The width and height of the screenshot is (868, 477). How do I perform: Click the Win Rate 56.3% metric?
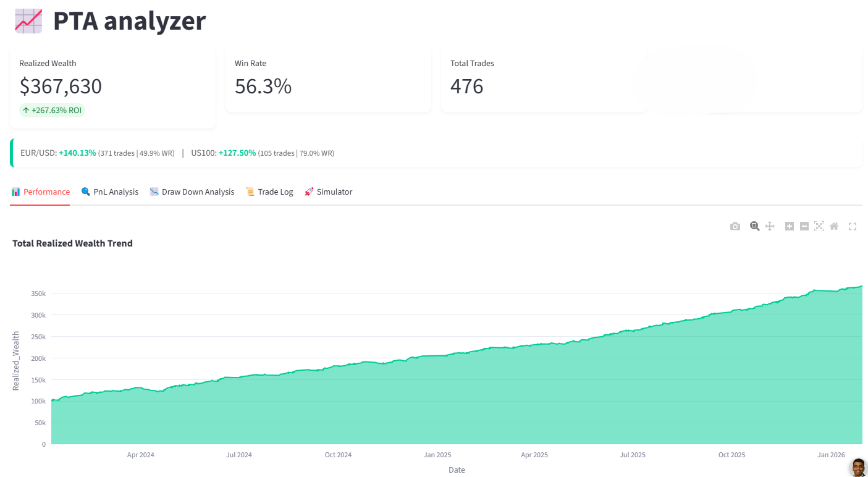click(x=263, y=87)
